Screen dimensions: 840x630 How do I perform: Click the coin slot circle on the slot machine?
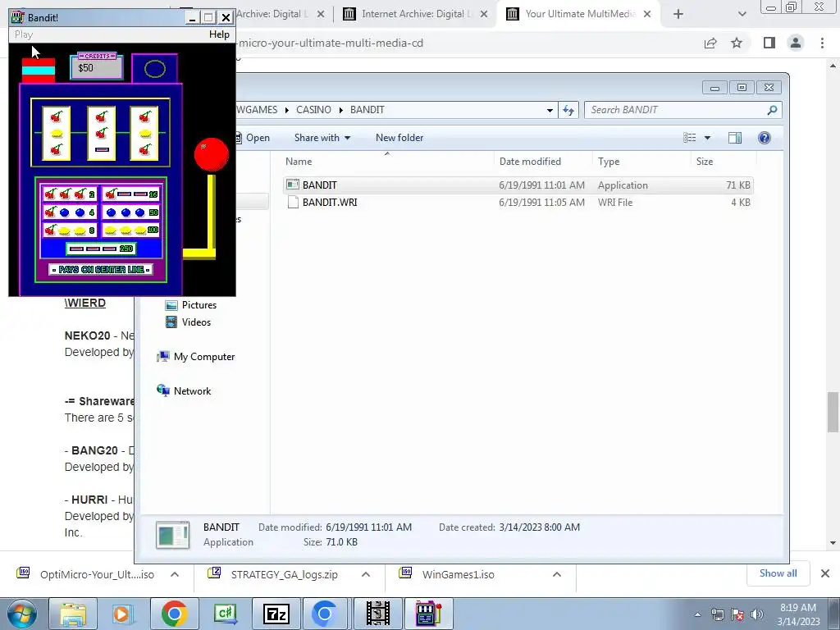[x=155, y=69]
